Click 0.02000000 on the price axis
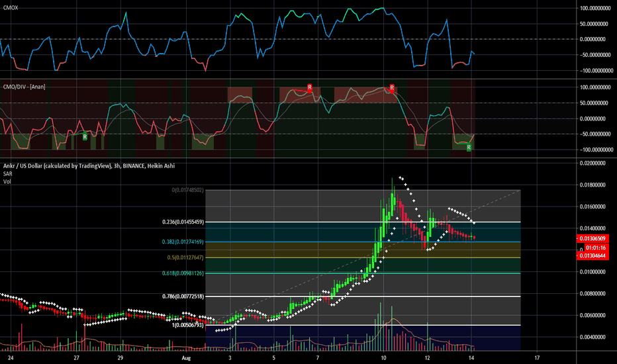The width and height of the screenshot is (617, 364). [x=593, y=163]
